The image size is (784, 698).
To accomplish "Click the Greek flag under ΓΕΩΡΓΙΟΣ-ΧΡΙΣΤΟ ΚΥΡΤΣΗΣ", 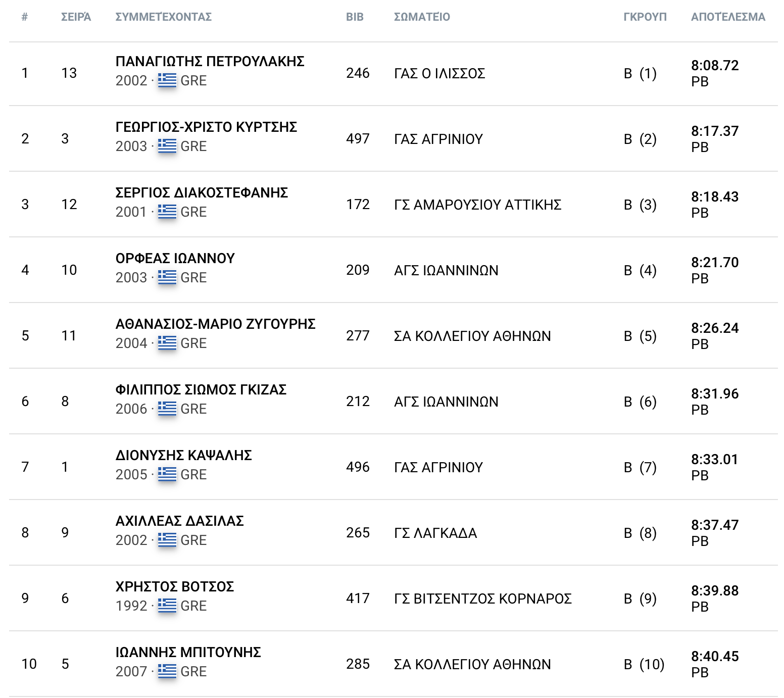I will point(167,146).
